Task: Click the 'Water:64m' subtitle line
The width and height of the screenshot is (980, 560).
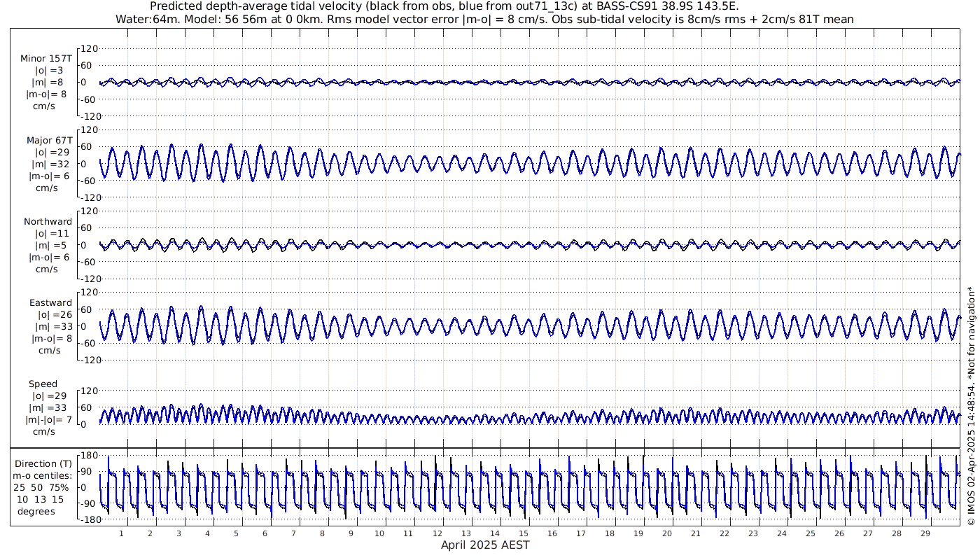Action: pyautogui.click(x=484, y=19)
